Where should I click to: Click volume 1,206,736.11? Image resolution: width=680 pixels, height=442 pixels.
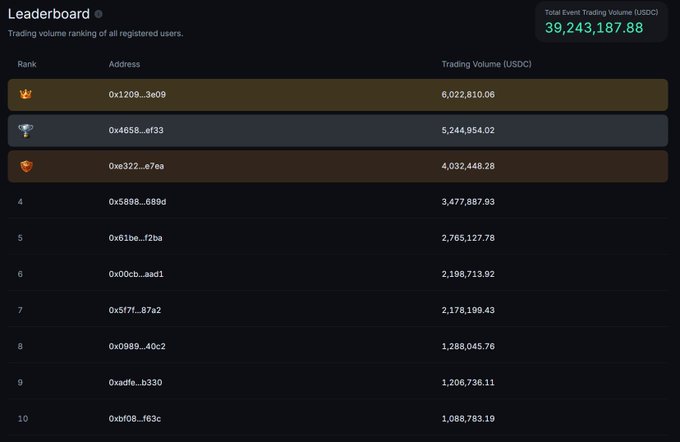468,383
